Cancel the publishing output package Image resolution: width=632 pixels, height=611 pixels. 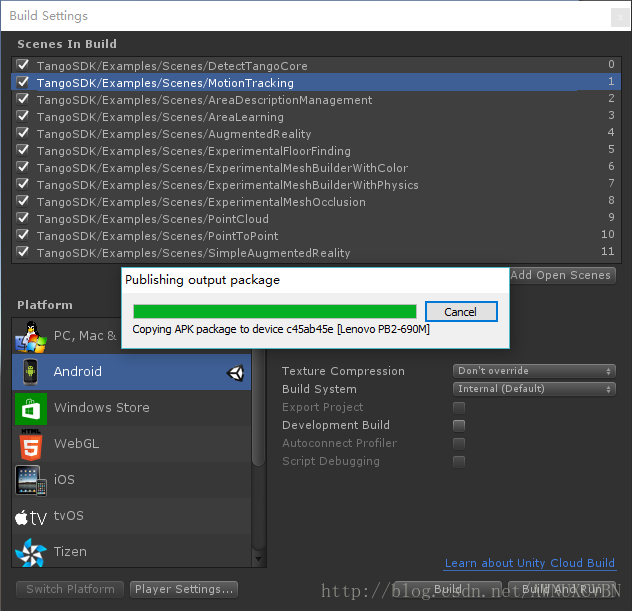(461, 312)
